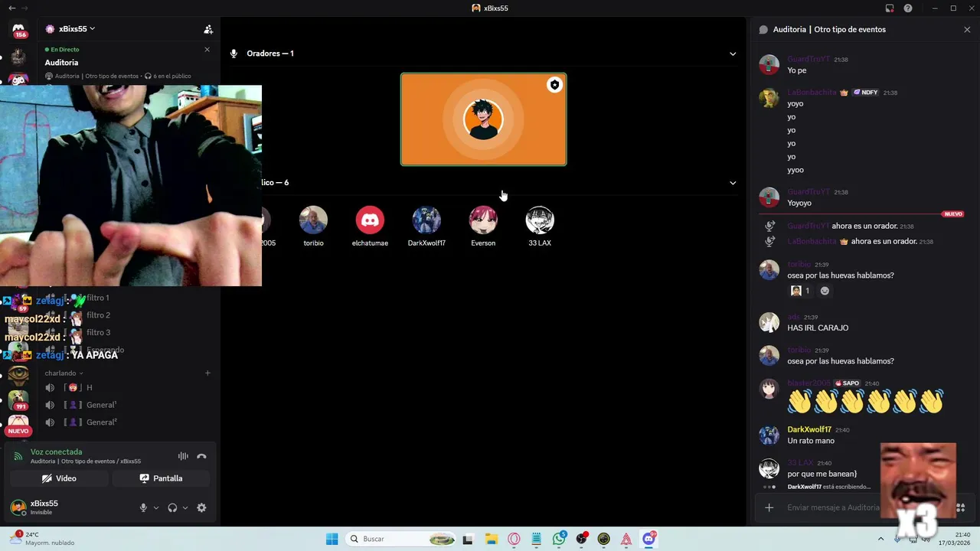Collapse the charlando category
The height and width of the screenshot is (551, 980).
[x=64, y=373]
